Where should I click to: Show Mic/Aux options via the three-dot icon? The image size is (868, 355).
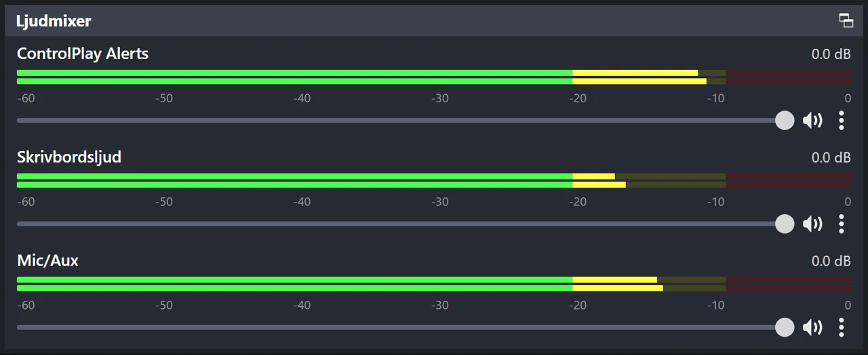[842, 327]
